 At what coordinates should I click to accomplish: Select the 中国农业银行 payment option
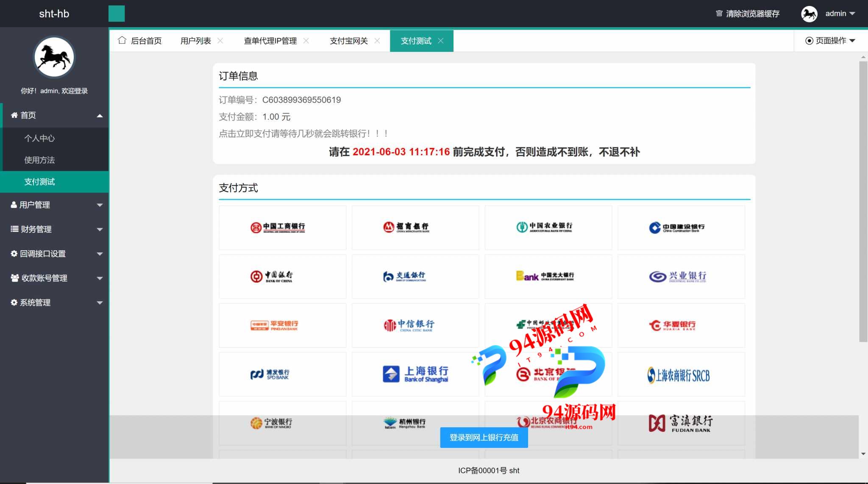click(548, 228)
